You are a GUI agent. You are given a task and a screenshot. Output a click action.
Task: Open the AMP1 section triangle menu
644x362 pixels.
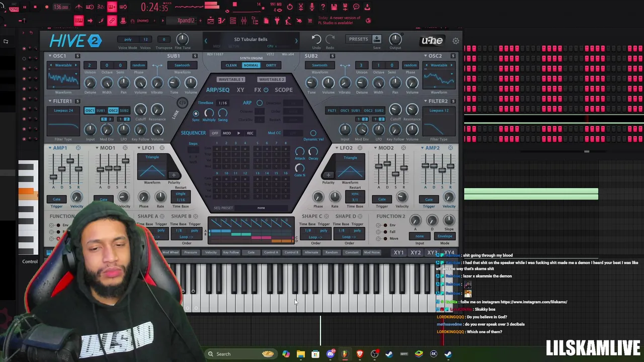(50, 148)
